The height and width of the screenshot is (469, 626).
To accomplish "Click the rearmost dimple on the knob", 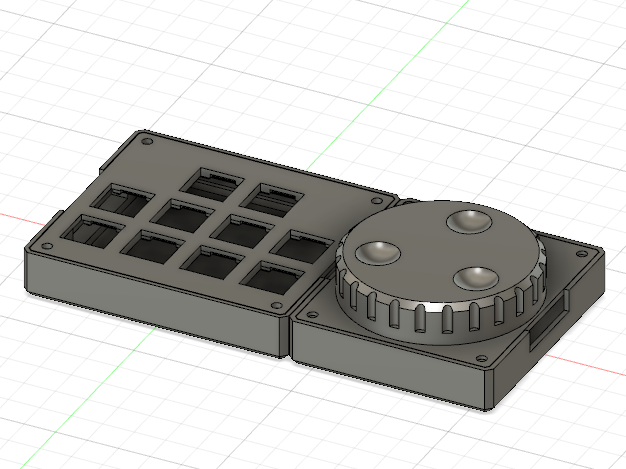I will tap(466, 221).
